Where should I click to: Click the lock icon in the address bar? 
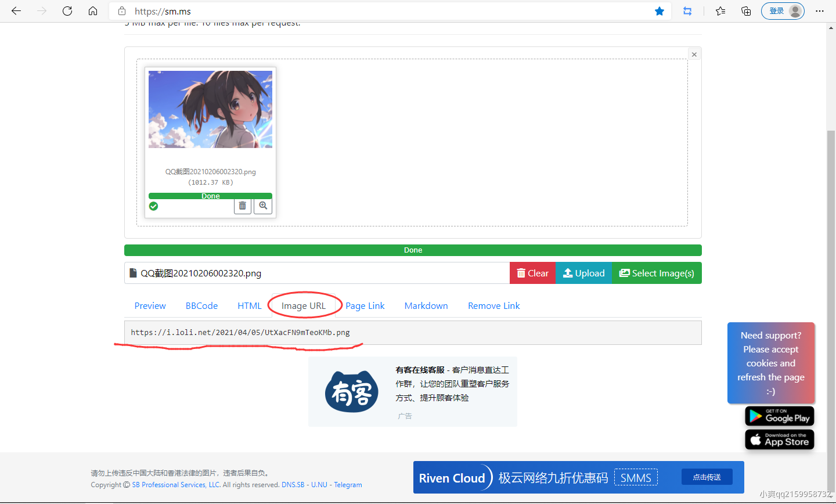tap(122, 11)
